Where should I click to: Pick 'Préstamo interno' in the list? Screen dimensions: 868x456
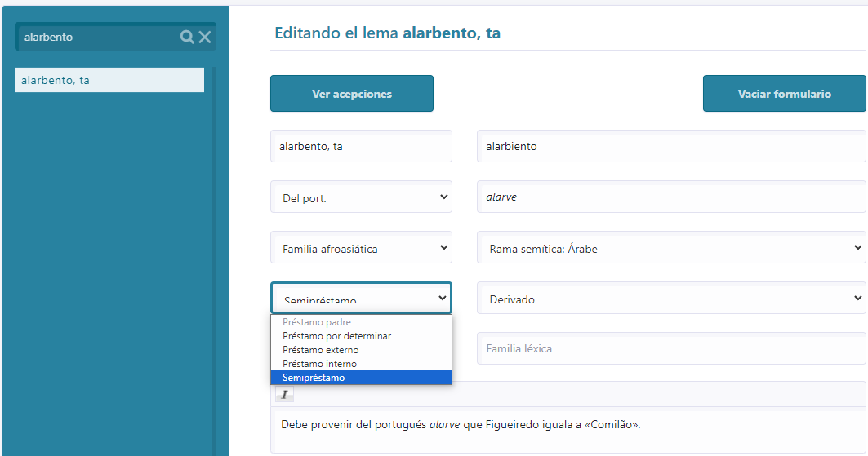tap(319, 364)
